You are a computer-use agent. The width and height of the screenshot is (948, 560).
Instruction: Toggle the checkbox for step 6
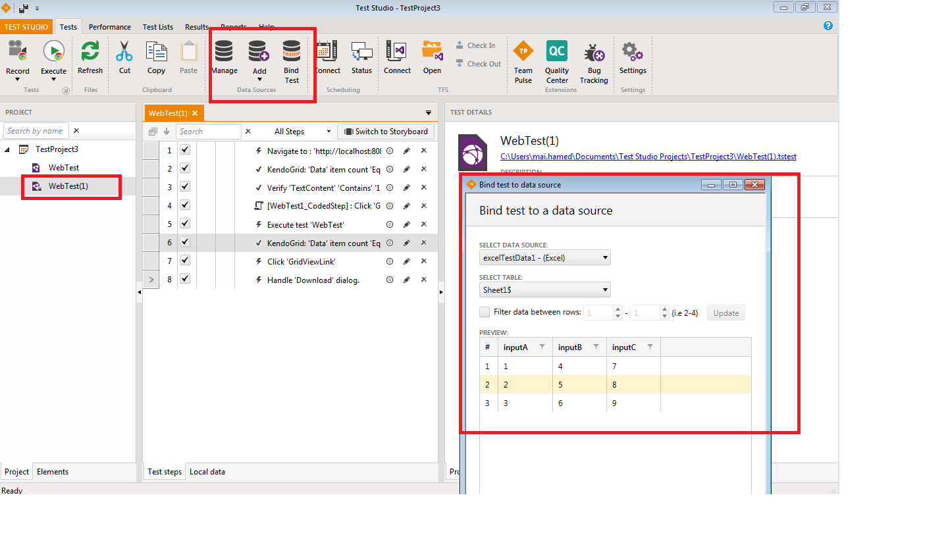point(185,242)
